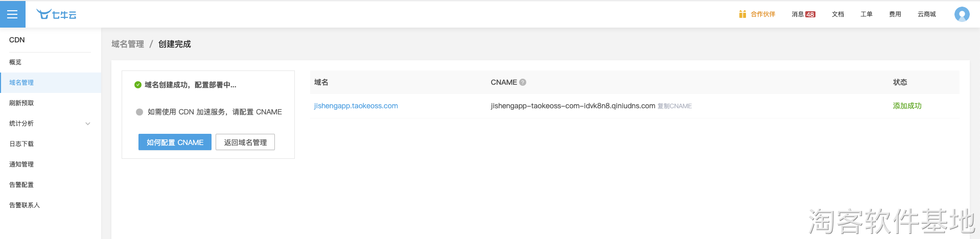Open jishengapp.taokeoss.com domain link
This screenshot has width=980, height=239.
(x=356, y=106)
